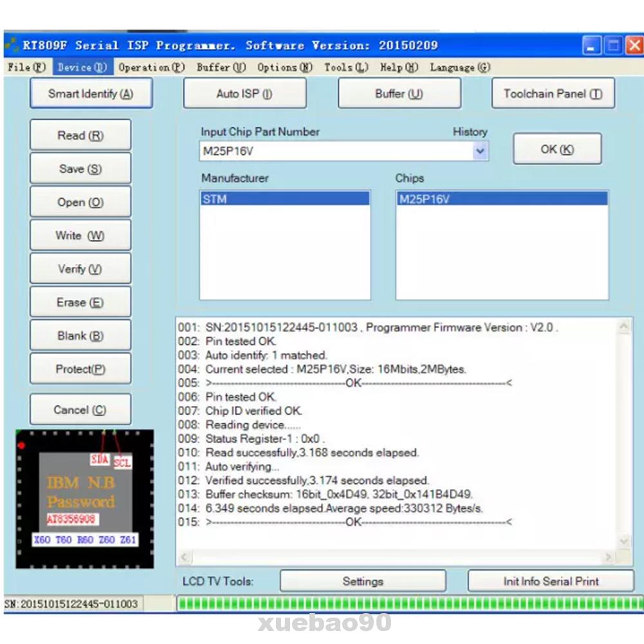Open the Operation menu
The width and height of the screenshot is (644, 644).
tap(152, 68)
